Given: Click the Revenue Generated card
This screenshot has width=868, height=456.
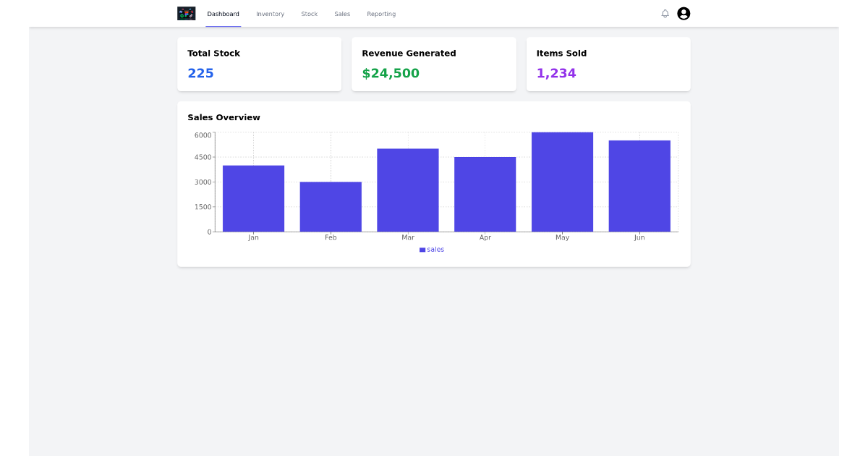Looking at the screenshot, I should tap(434, 64).
